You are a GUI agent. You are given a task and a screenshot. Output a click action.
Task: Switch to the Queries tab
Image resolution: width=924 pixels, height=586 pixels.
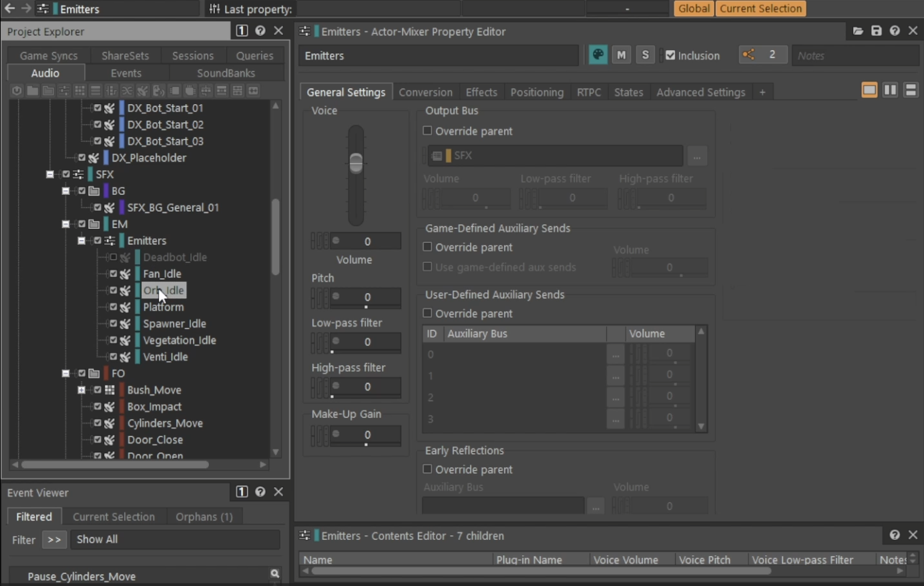[254, 55]
